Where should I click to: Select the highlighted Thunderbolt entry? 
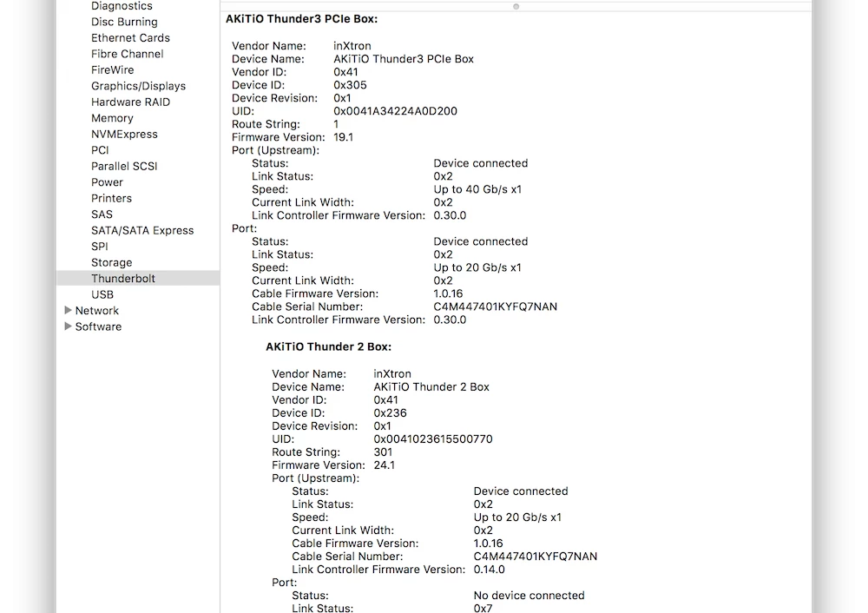coord(138,278)
